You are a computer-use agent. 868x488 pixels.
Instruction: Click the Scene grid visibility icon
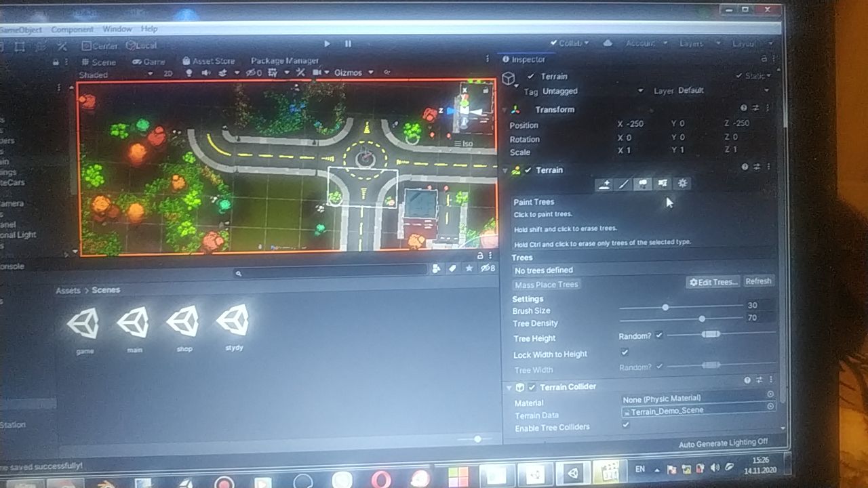pyautogui.click(x=273, y=73)
